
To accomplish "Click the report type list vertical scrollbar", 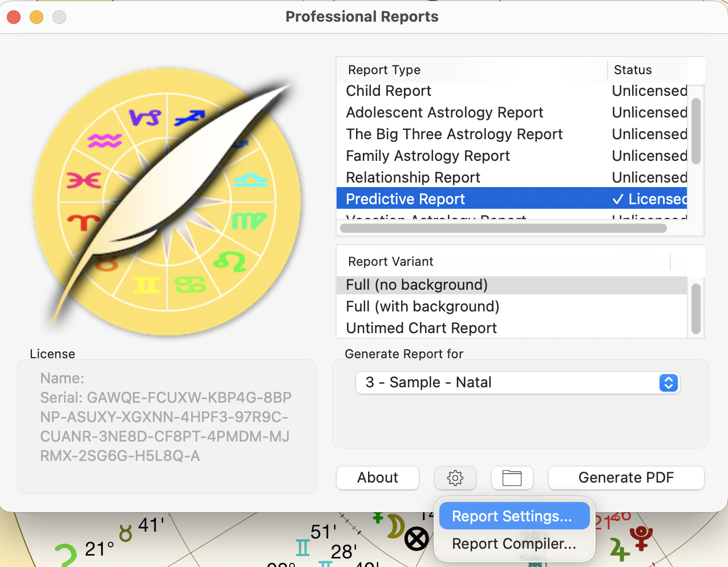I will pos(695,131).
